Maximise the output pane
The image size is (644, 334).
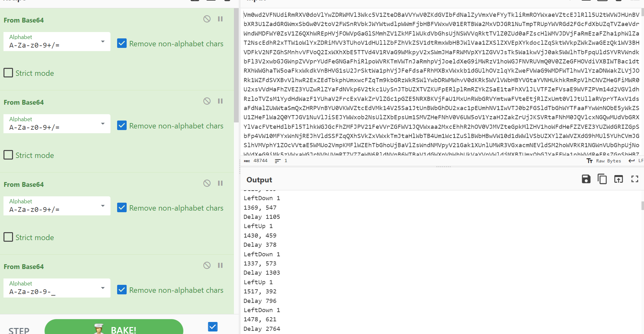pyautogui.click(x=635, y=179)
